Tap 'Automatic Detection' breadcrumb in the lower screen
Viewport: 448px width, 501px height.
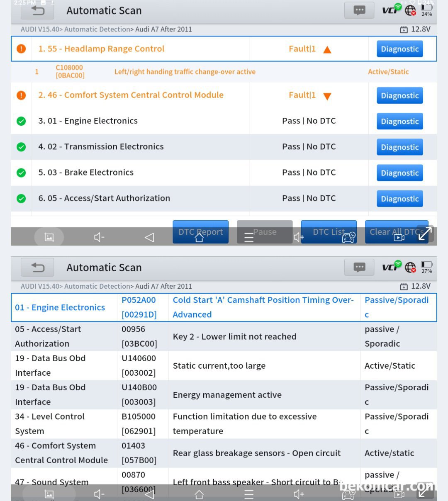tap(97, 287)
